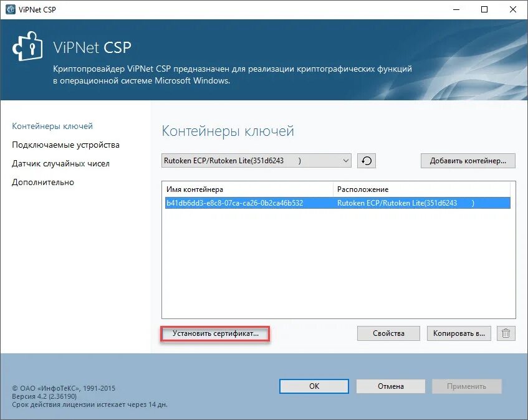528x420 pixels.
Task: Click Отмена button
Action: pyautogui.click(x=391, y=386)
